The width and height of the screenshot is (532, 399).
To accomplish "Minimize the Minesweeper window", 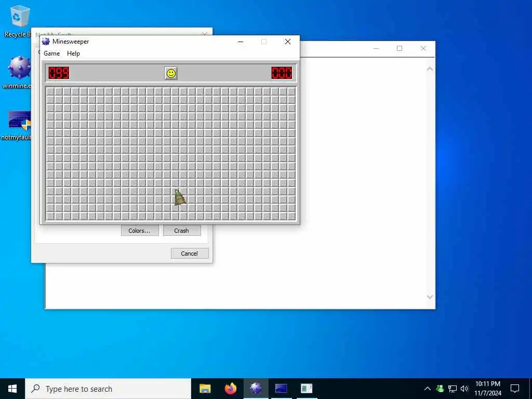I will point(241,42).
